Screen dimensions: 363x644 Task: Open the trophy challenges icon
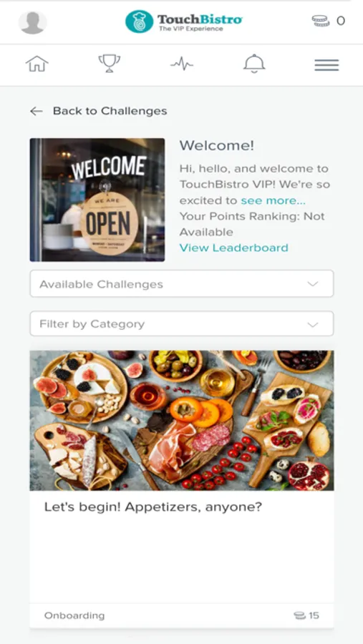[110, 64]
